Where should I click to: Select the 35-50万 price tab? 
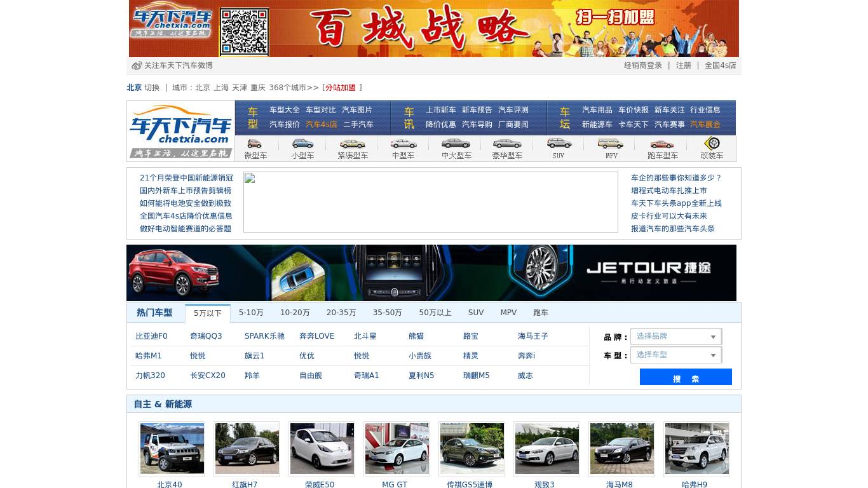click(388, 313)
